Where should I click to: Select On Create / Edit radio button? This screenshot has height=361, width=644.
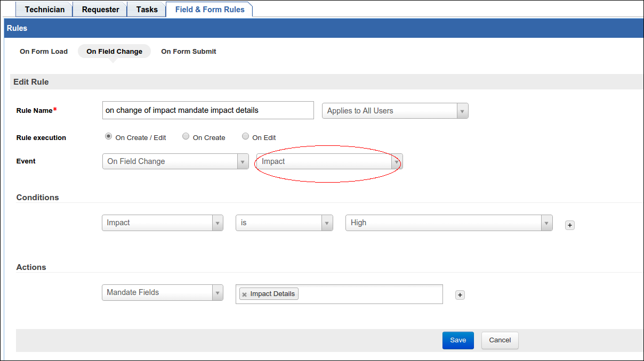point(109,136)
